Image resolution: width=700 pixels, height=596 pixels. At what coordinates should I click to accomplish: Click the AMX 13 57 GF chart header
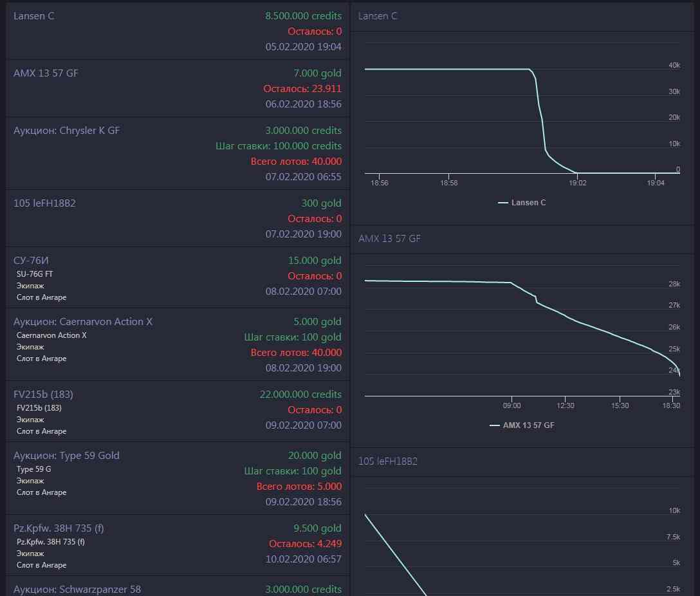(x=389, y=239)
